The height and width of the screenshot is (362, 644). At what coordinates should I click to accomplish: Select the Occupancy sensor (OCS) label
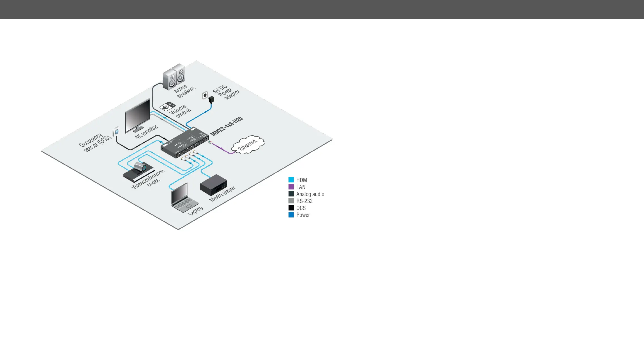[95, 142]
